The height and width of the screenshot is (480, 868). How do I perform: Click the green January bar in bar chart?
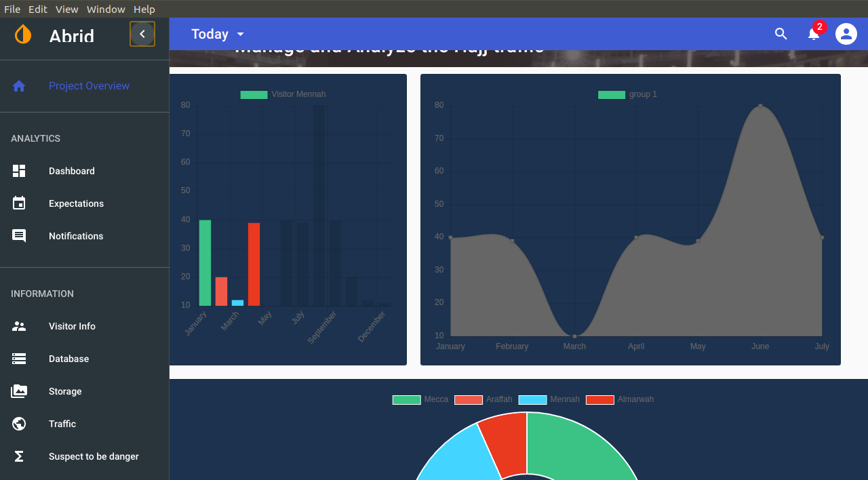tap(205, 263)
